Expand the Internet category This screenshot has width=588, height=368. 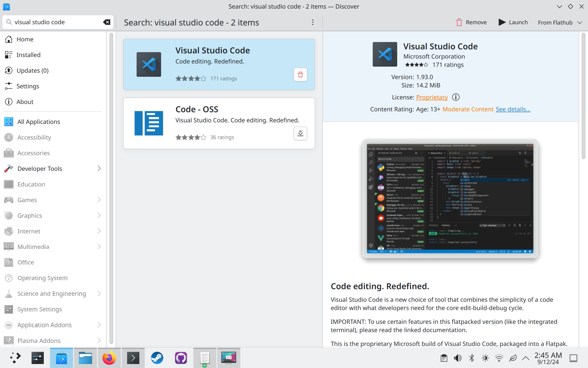tap(99, 231)
